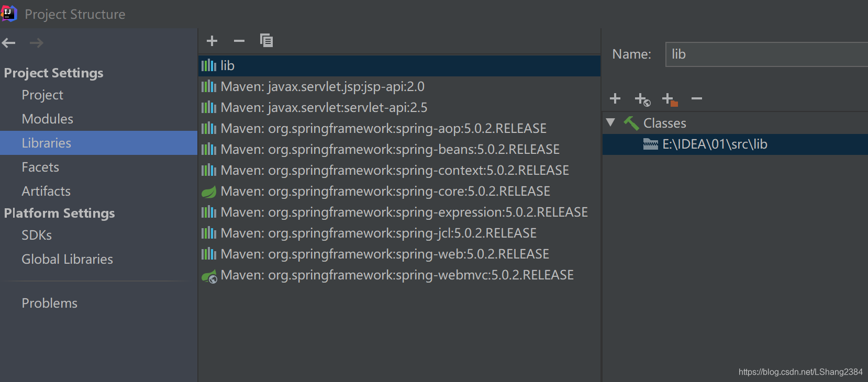Click the IntelliJ IDEA logo icon
The height and width of the screenshot is (382, 868).
[x=9, y=14]
